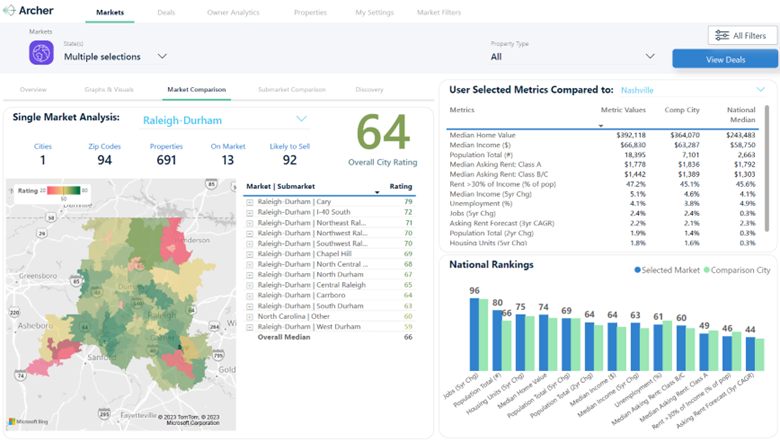Expand the Raleigh-Durham | Cary row

pos(250,202)
